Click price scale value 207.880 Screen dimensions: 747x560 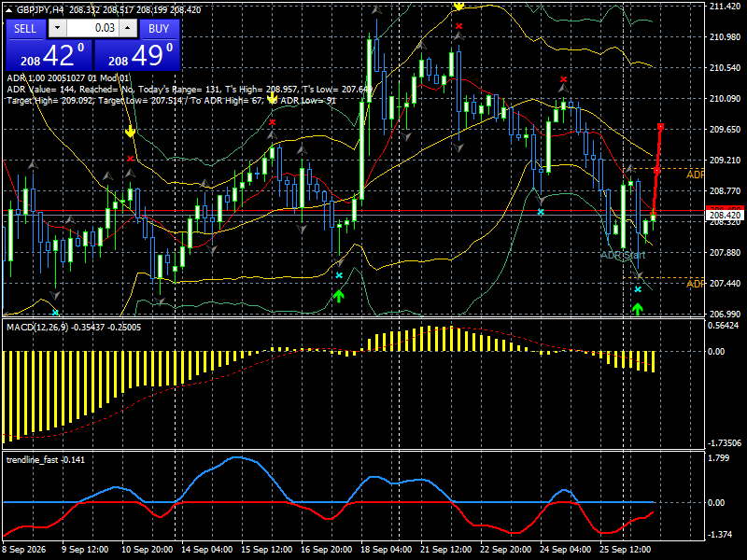click(725, 253)
